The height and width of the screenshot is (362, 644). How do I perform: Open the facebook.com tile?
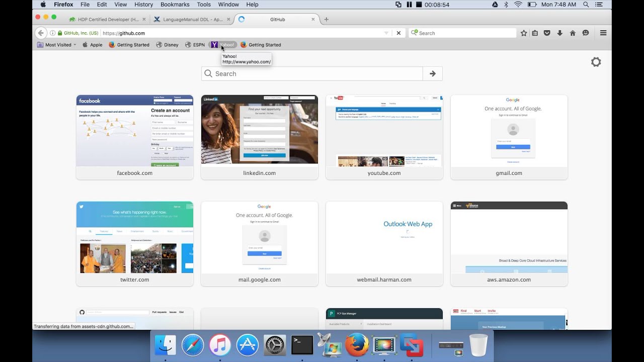point(135,137)
